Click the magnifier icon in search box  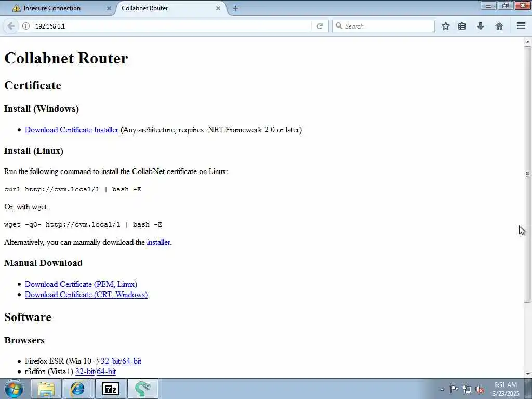coord(339,26)
